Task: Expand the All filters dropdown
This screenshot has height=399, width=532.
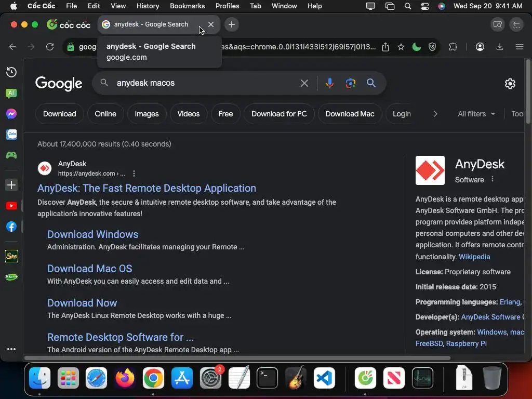Action: click(476, 114)
